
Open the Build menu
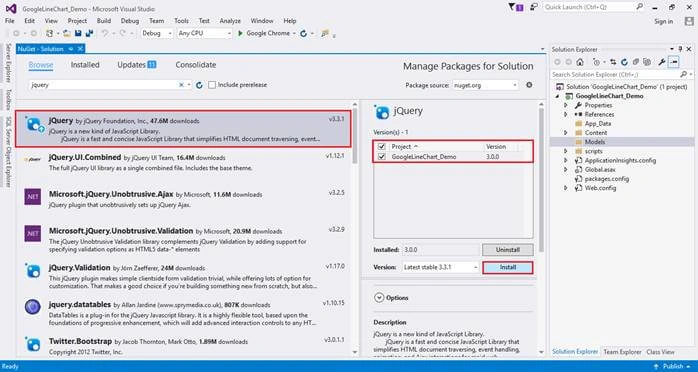click(104, 21)
